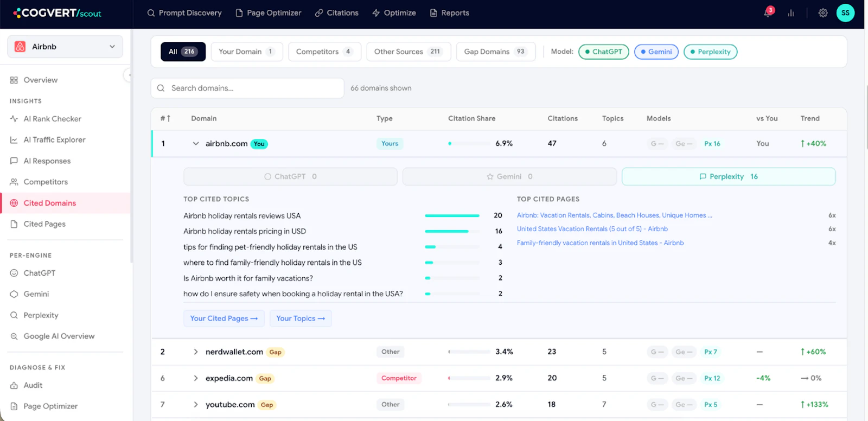The image size is (868, 421).
Task: Switch to the Gap Domains tab
Action: point(496,52)
